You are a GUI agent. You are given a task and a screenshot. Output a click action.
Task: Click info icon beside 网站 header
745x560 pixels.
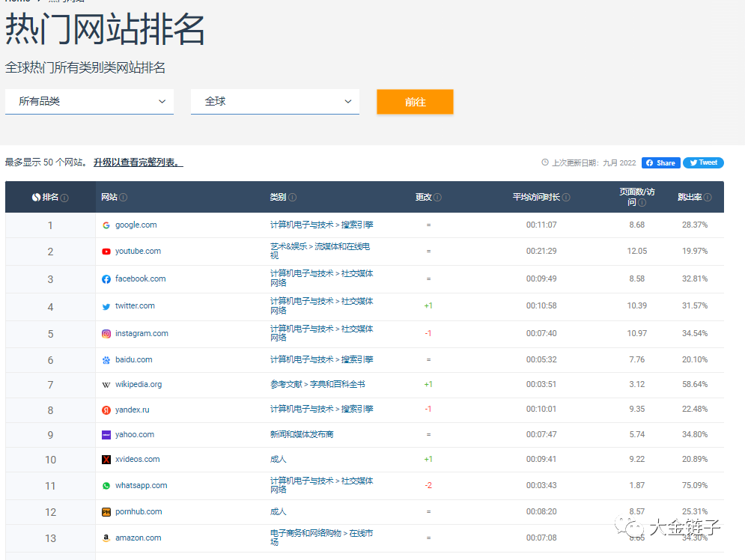(x=123, y=197)
